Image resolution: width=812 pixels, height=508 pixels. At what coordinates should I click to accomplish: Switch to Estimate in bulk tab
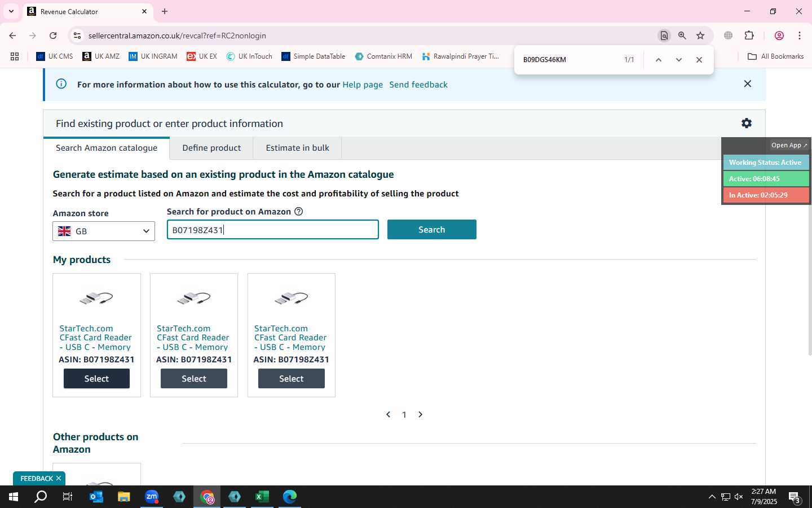tap(297, 148)
